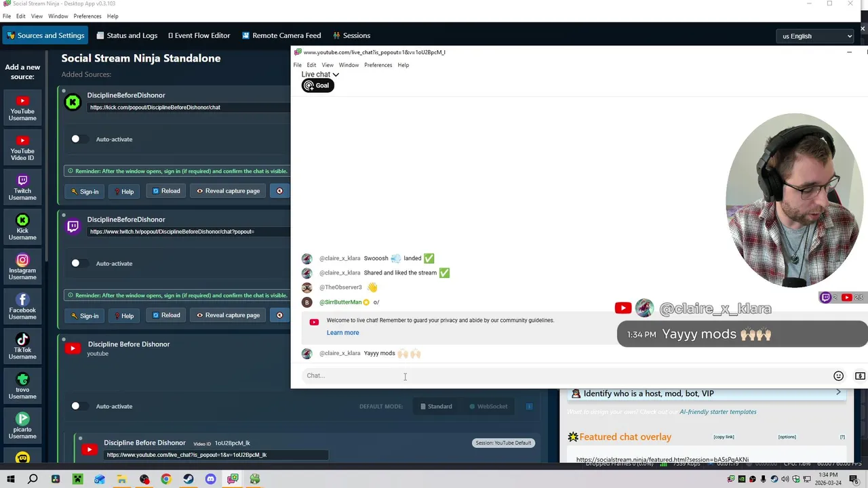Switch to Status and Logs tab
The height and width of the screenshot is (488, 868).
pos(127,35)
